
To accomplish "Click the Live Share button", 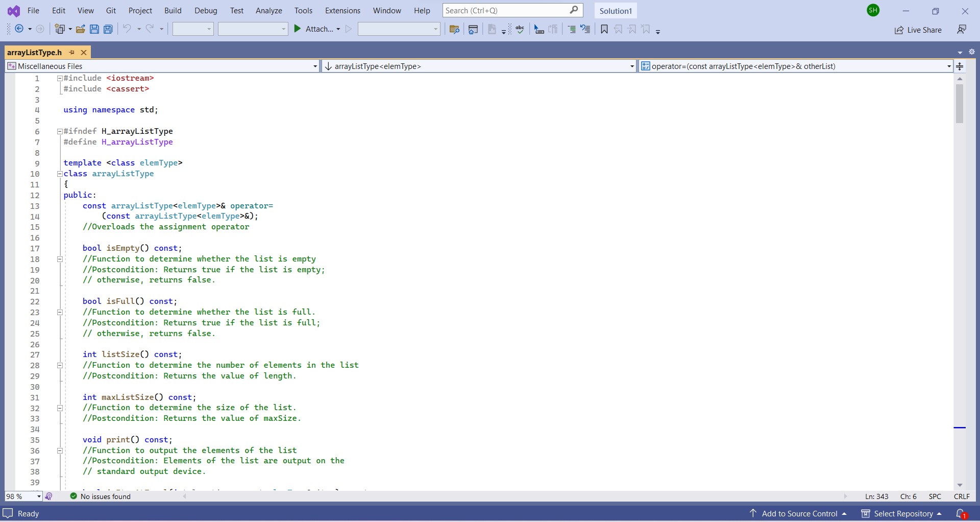I will 918,30.
